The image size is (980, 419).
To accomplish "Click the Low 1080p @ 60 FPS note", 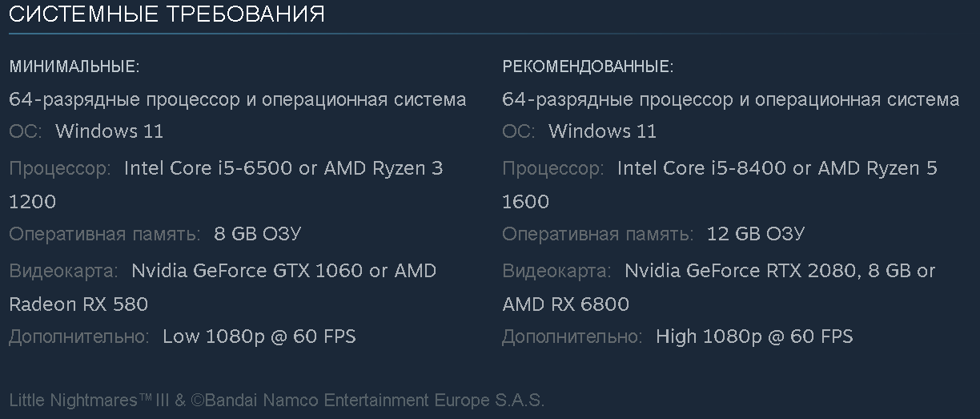I will coord(259,336).
